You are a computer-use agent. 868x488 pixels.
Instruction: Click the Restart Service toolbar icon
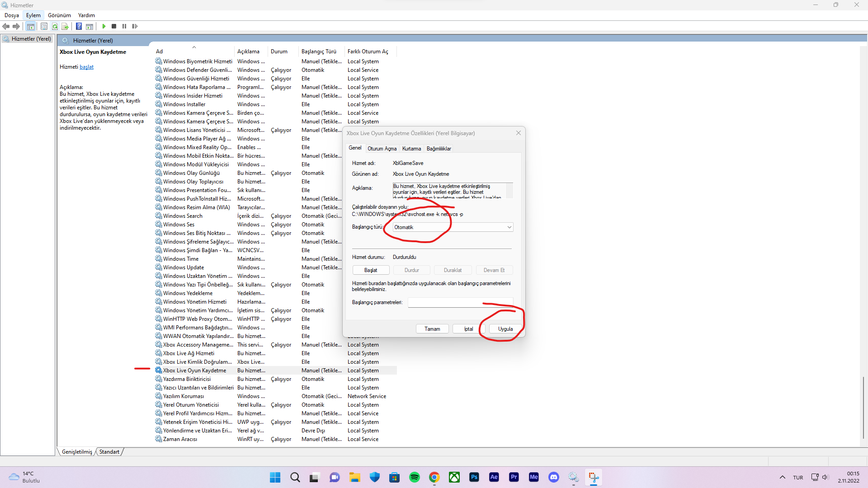(135, 26)
